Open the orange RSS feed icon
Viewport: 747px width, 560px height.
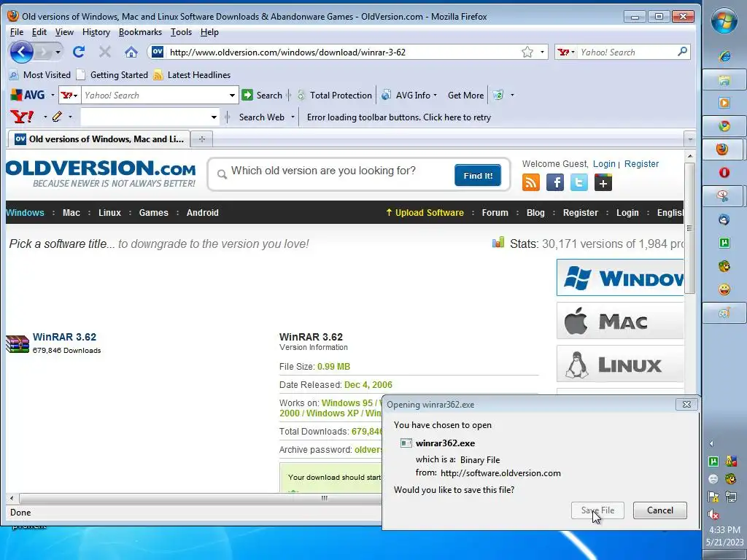tap(531, 182)
